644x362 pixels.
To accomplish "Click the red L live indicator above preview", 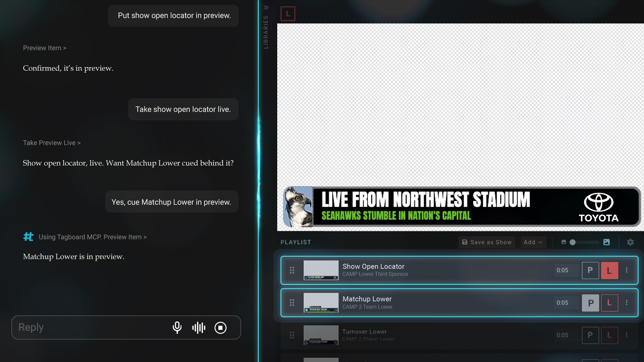I will click(x=288, y=14).
